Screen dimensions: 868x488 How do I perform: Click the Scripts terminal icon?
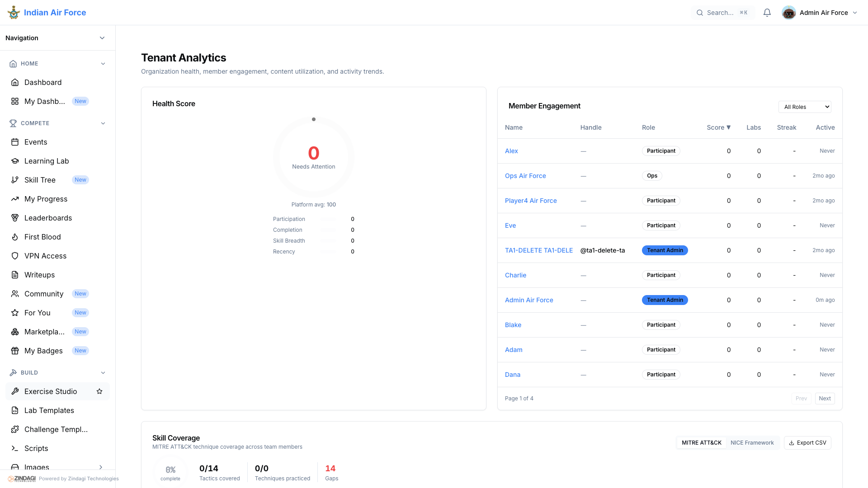pos(15,448)
